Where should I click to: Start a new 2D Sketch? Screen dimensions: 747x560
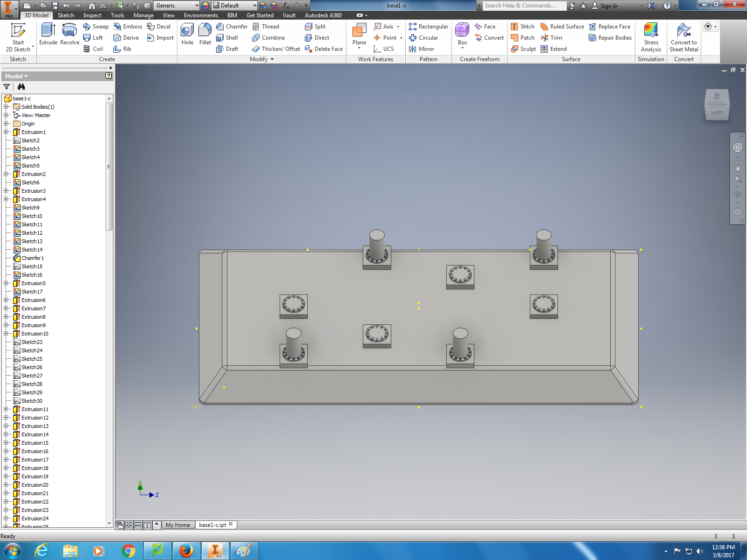click(x=18, y=37)
